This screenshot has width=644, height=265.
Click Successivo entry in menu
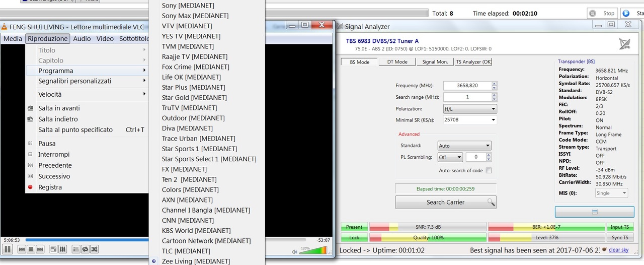(x=87, y=176)
